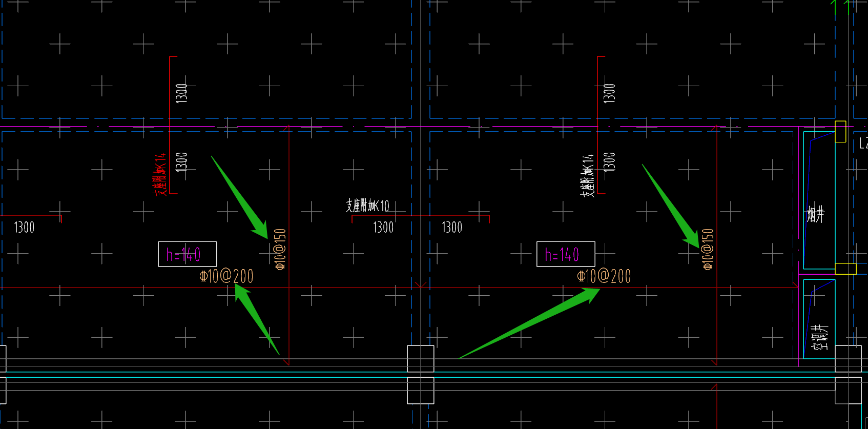
Task: Select h=140 box in left slab
Action: click(188, 254)
